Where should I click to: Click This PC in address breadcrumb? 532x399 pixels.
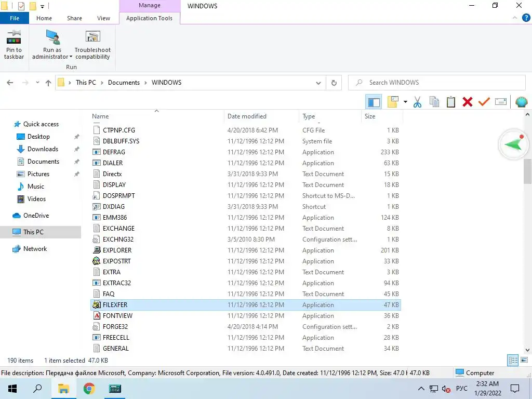click(x=86, y=83)
